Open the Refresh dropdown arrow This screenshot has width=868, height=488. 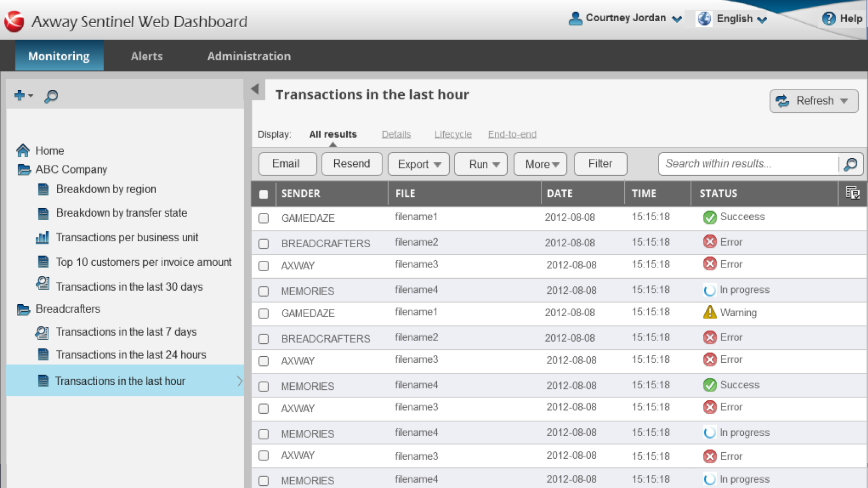pyautogui.click(x=844, y=101)
